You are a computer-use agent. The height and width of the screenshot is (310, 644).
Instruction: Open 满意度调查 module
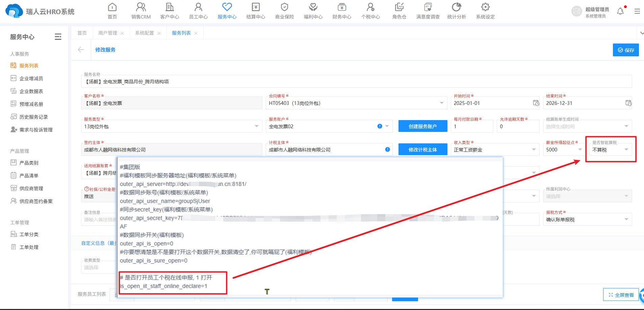coord(428,11)
